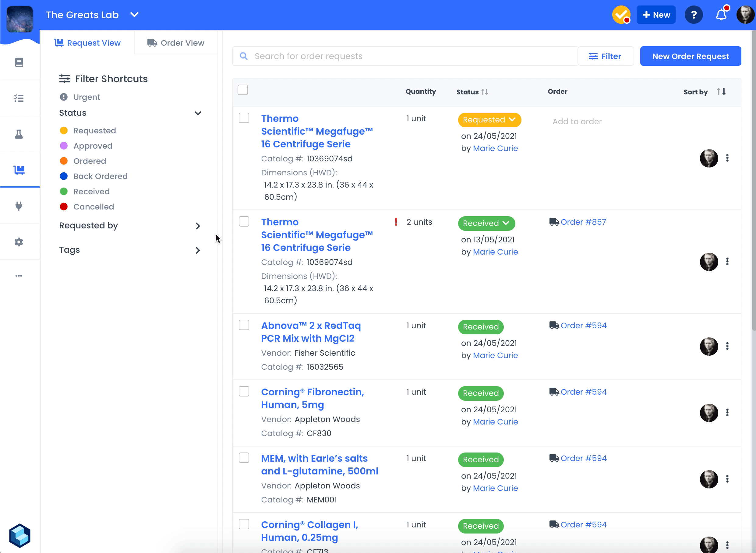The height and width of the screenshot is (553, 756).
Task: Open the help question mark icon
Action: coord(693,15)
